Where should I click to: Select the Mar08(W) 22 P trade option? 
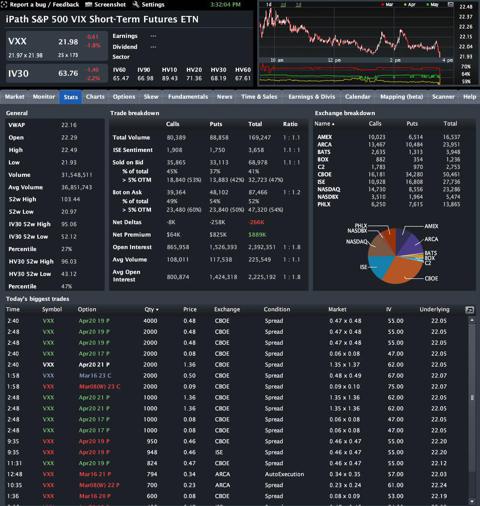(100, 485)
